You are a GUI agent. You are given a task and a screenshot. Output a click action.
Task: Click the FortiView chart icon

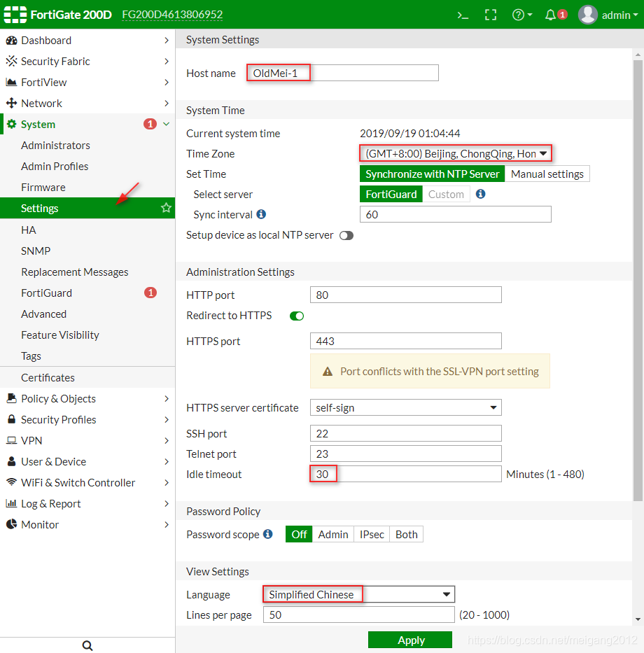click(x=12, y=83)
